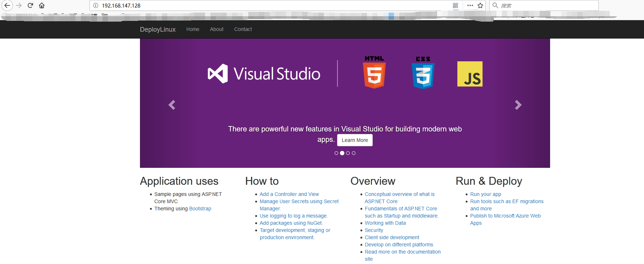Click the Overview heading
Image resolution: width=644 pixels, height=264 pixels.
(373, 181)
